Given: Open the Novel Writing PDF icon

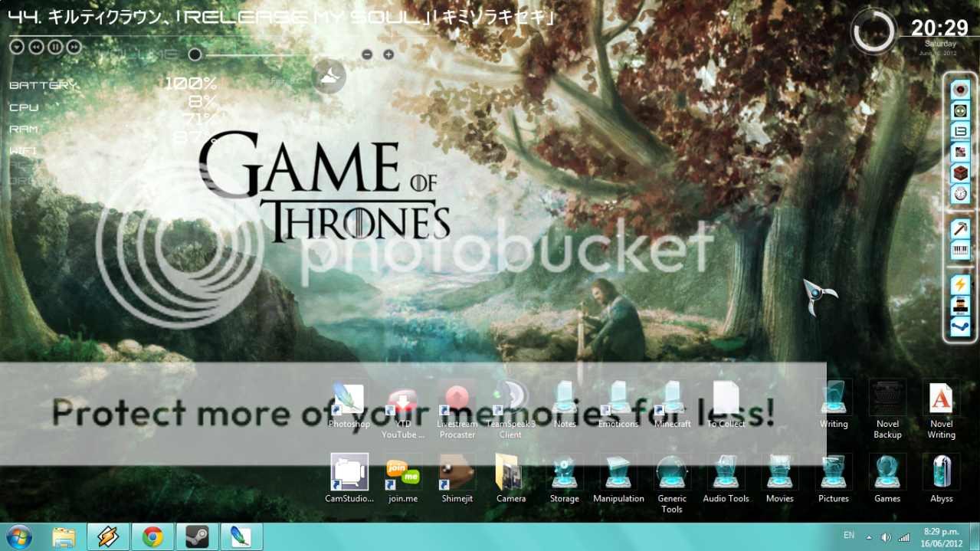Looking at the screenshot, I should point(941,410).
